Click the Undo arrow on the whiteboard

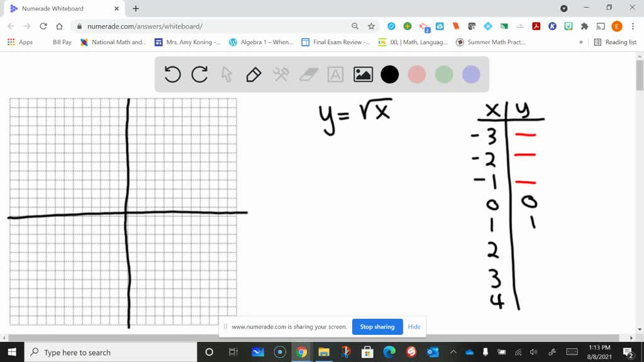coord(172,74)
